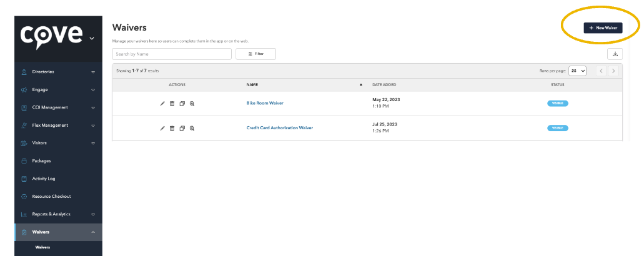Click the 'Jul 25, 2023' date cell
The width and height of the screenshot is (644, 256).
(385, 124)
